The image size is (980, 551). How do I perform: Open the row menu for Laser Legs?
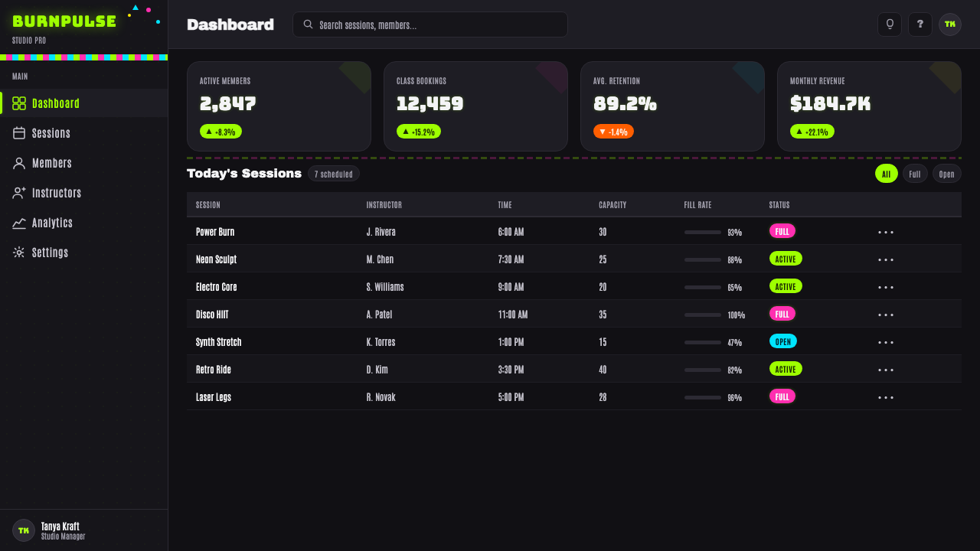tap(886, 397)
